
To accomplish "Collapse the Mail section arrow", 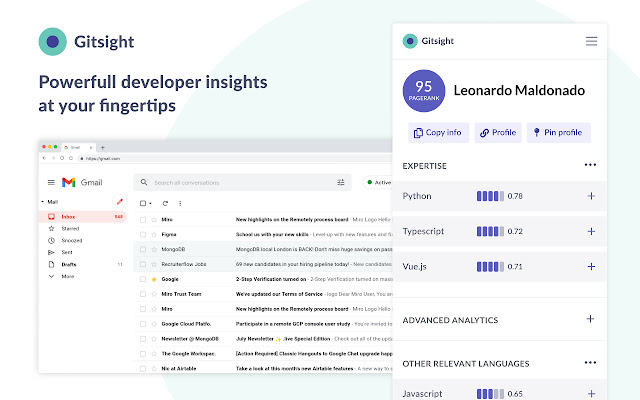I will click(42, 202).
